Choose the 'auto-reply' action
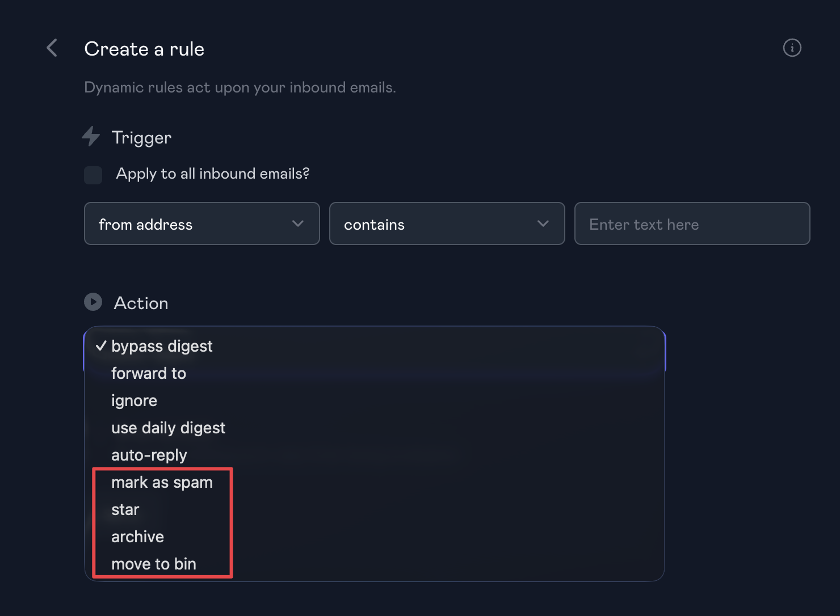840x616 pixels. pos(149,455)
